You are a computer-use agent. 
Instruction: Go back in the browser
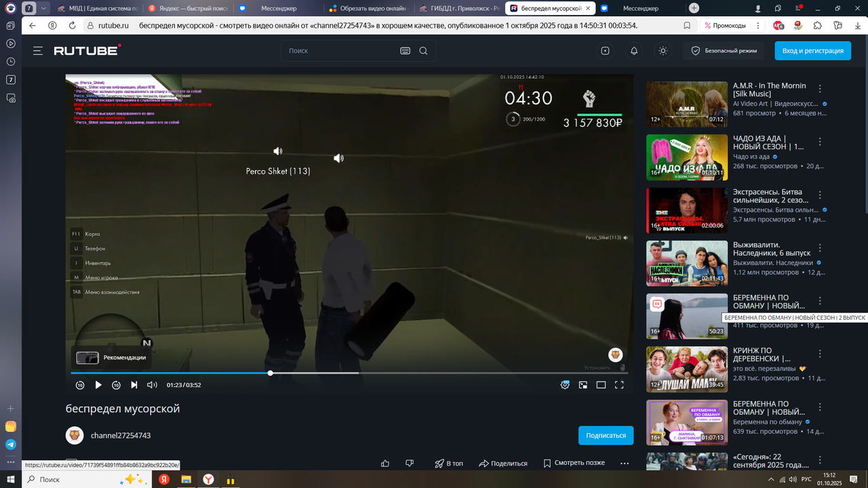[x=32, y=25]
